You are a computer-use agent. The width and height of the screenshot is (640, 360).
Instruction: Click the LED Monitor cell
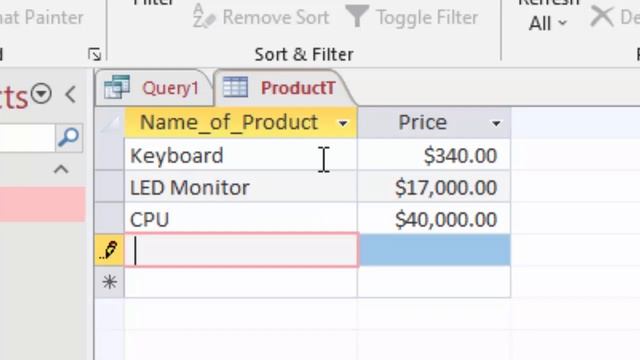241,187
